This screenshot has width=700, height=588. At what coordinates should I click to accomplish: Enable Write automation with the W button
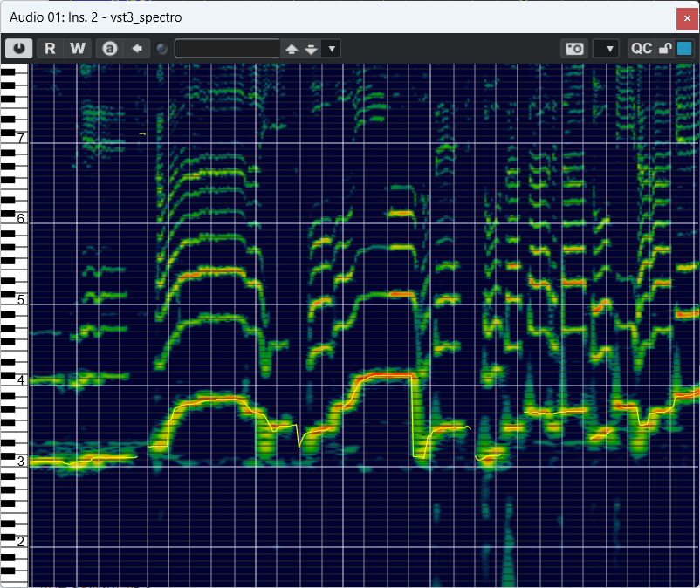click(78, 49)
